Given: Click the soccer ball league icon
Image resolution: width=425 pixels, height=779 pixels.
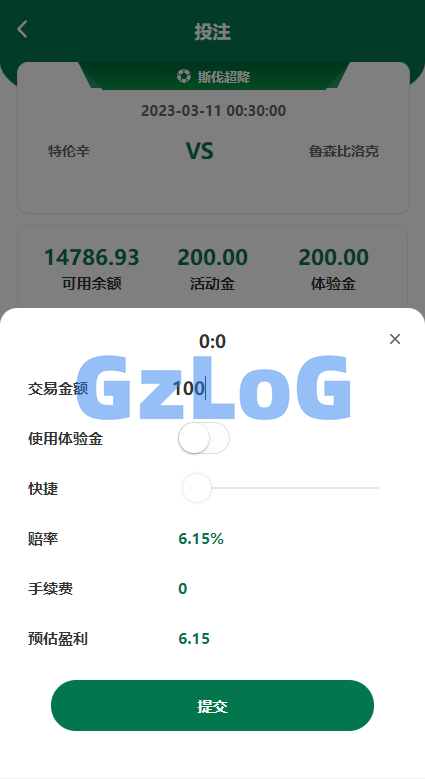Looking at the screenshot, I should (x=183, y=77).
